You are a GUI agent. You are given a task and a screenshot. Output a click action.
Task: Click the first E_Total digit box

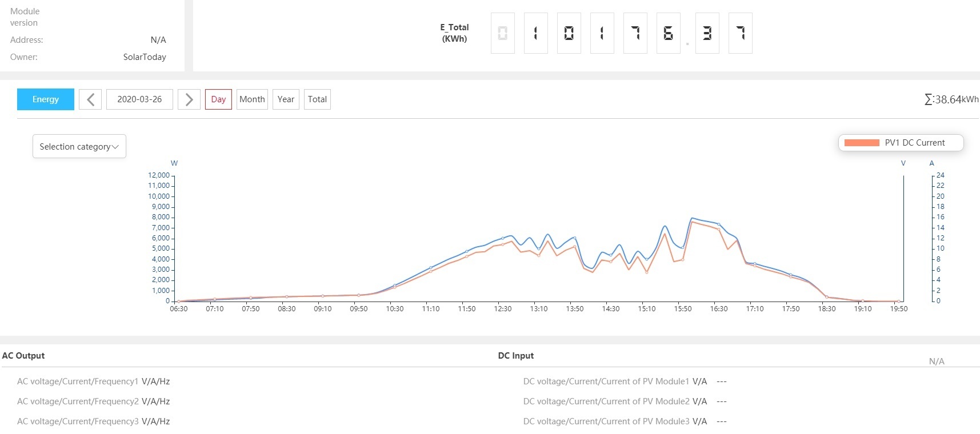[503, 34]
